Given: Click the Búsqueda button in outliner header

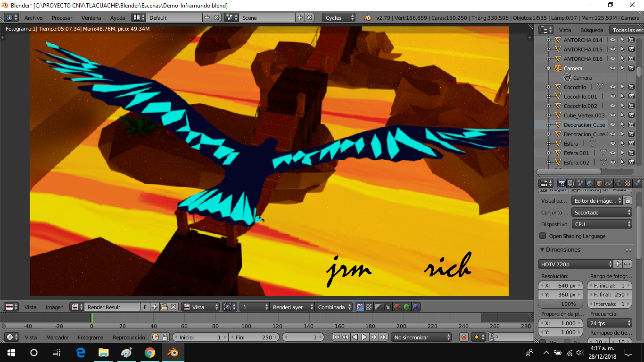Looking at the screenshot, I should (592, 30).
